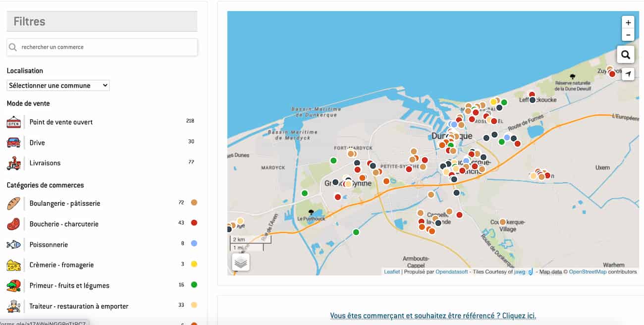Click the bread icon for Boulangerie
The image size is (644, 325).
(14, 204)
